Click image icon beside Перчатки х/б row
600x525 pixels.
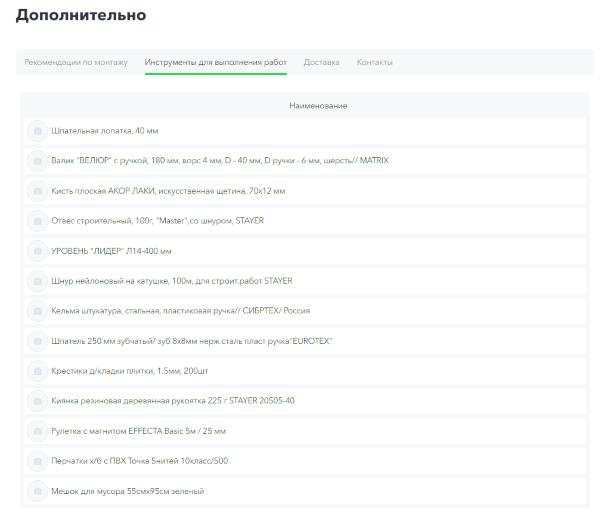click(x=38, y=461)
